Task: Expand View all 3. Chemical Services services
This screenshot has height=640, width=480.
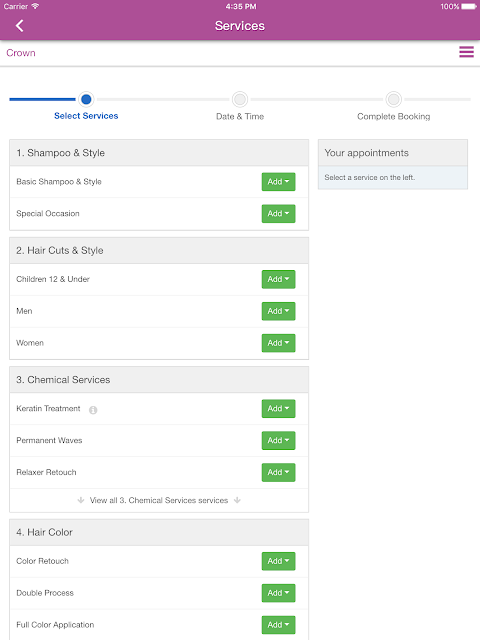Action: click(159, 500)
